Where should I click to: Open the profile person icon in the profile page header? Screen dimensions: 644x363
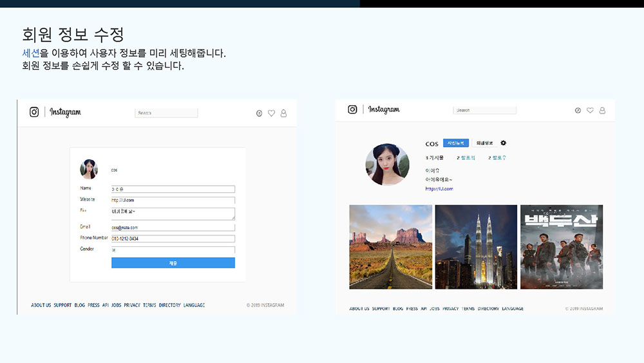pos(602,110)
